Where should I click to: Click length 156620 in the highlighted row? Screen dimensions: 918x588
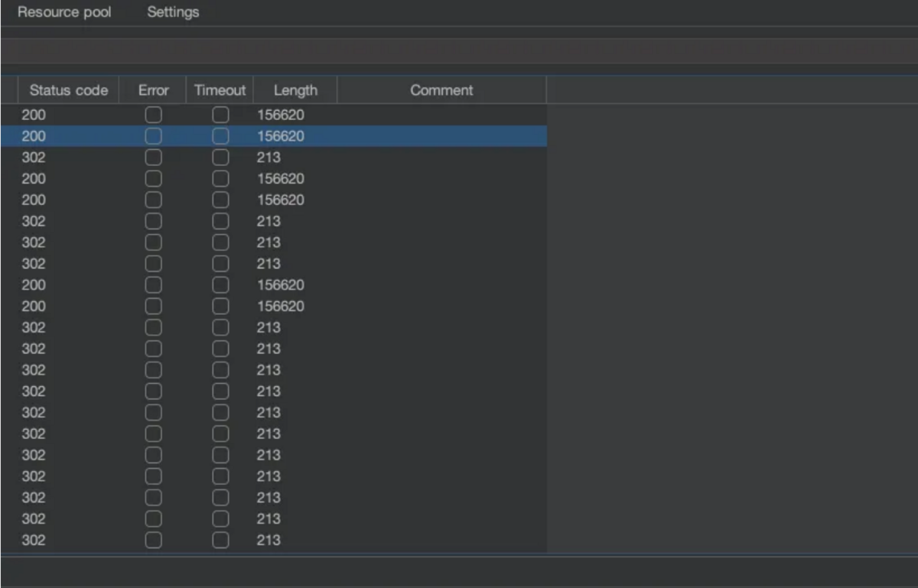tap(281, 136)
